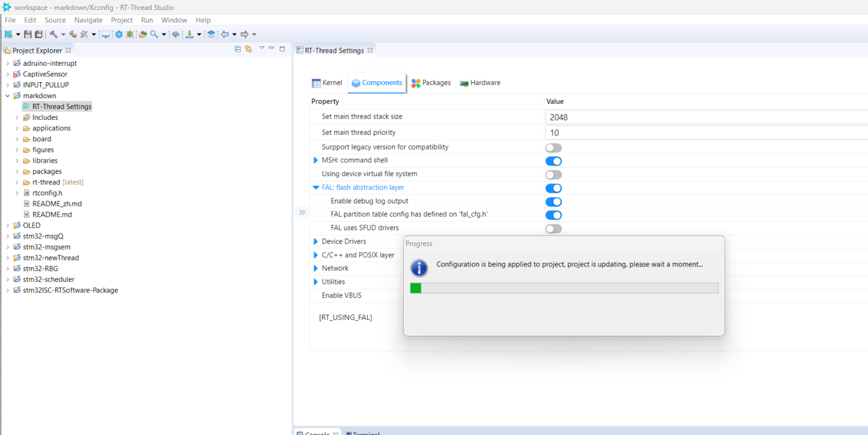Open rtconfig.h in the project tree

(x=47, y=193)
